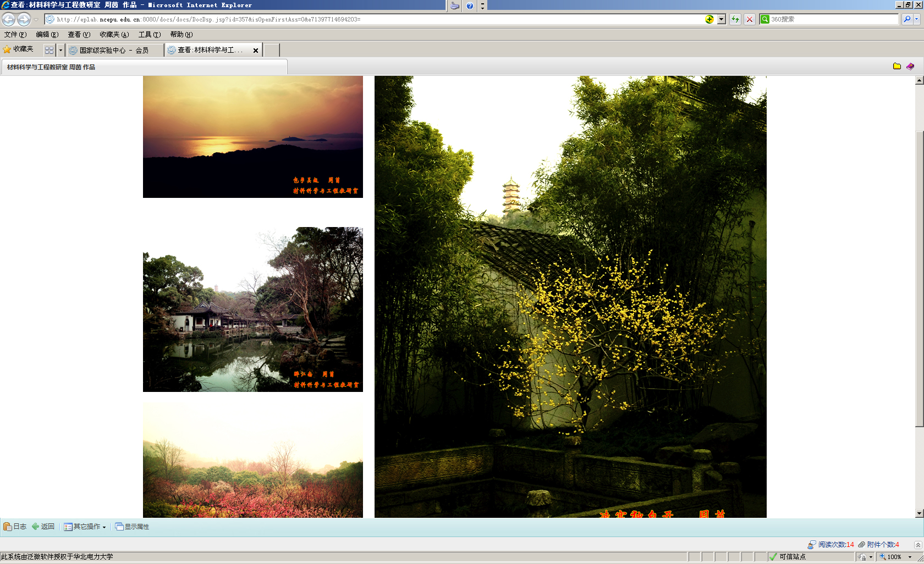This screenshot has width=924, height=564.
Task: Click the 可信站点 trusted site zone indicator
Action: click(x=811, y=557)
